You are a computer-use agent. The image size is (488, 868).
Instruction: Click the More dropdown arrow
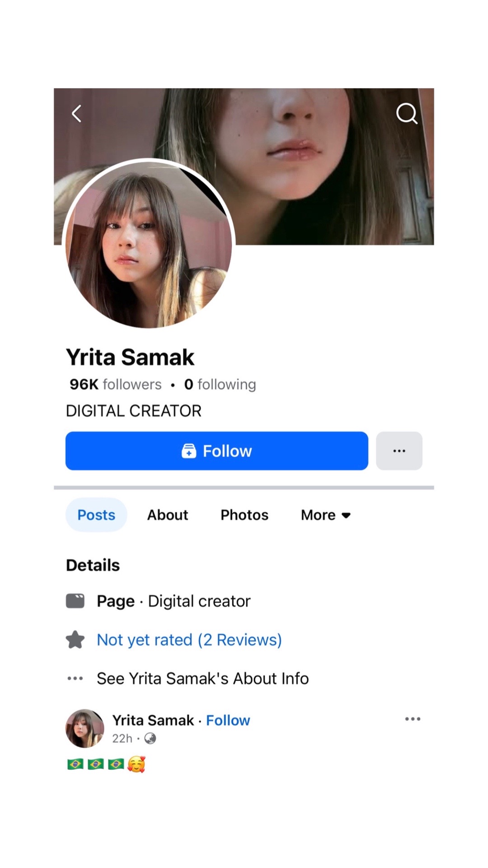346,515
